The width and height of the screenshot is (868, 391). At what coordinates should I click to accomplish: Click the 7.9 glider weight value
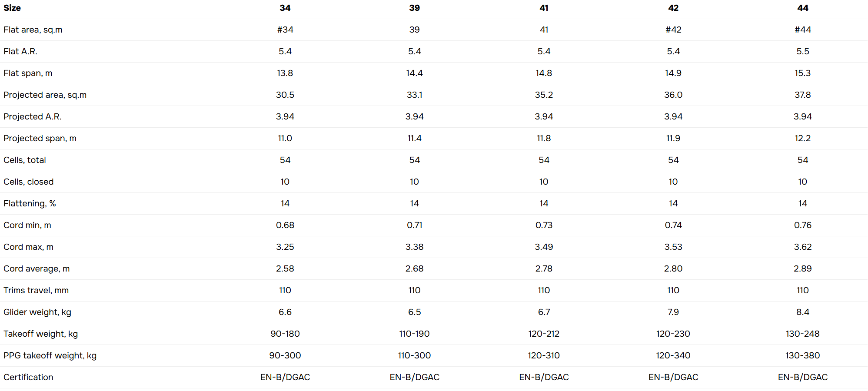[673, 312]
